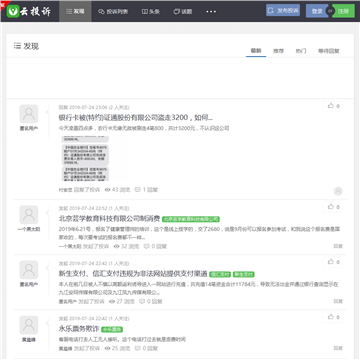Open the three-dots more menu
This screenshot has width=360, height=360.
click(211, 12)
